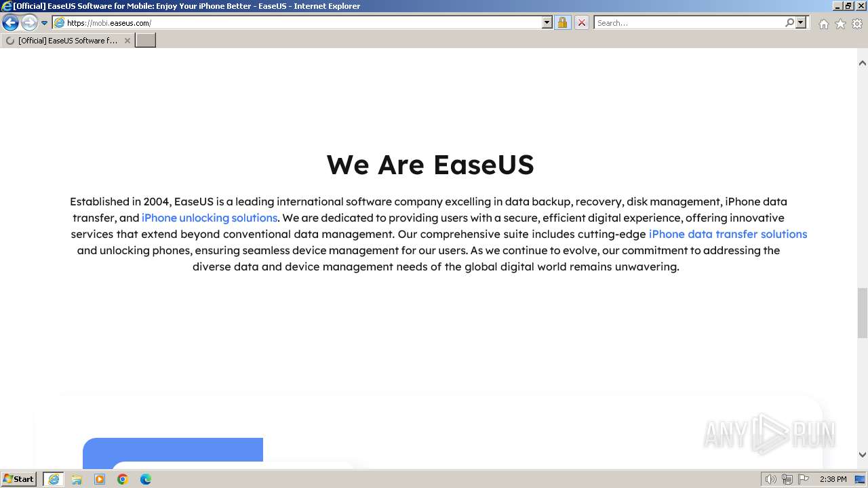Click the magnifier search icon

pos(789,23)
